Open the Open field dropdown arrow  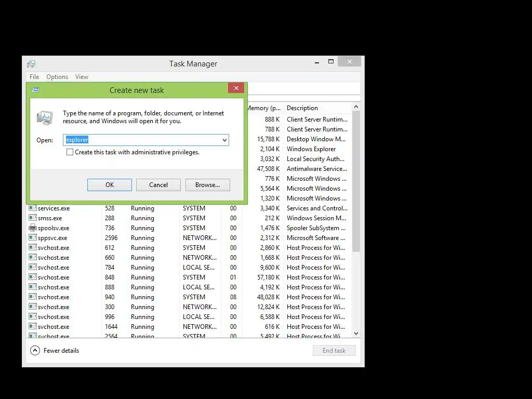[224, 140]
